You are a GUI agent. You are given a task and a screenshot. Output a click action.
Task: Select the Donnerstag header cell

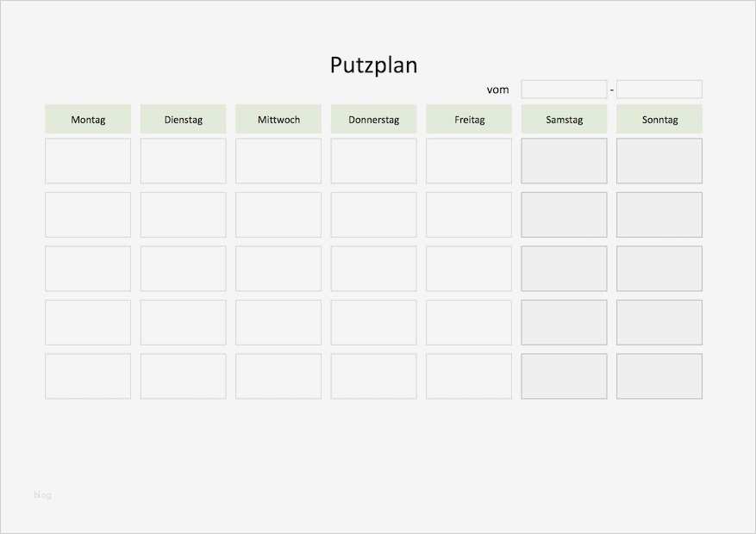coord(374,120)
